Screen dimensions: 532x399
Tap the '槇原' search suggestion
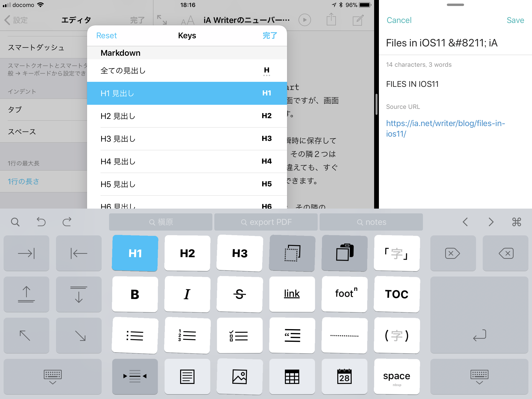[x=161, y=222]
